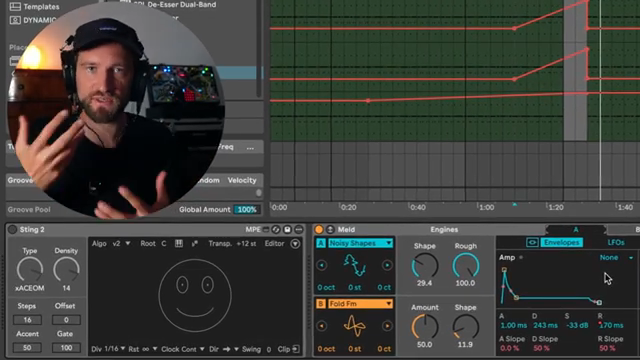Screen dimensions: 640x360
Task: Click the Clip export icon
Action: [x=296, y=349]
